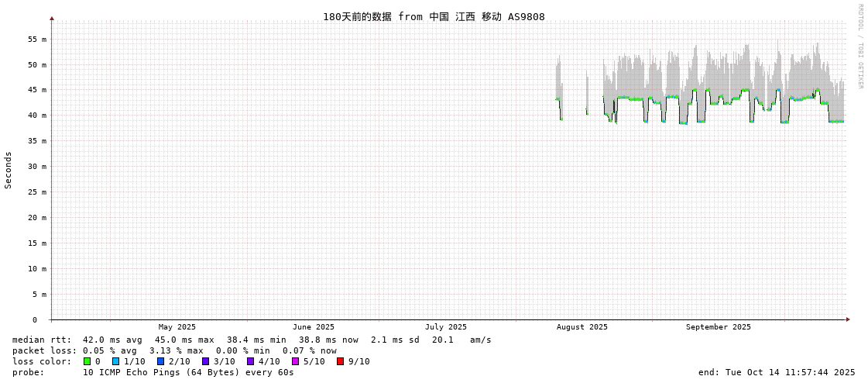Click the September 2025 x-axis label
The width and height of the screenshot is (868, 383).
[718, 327]
